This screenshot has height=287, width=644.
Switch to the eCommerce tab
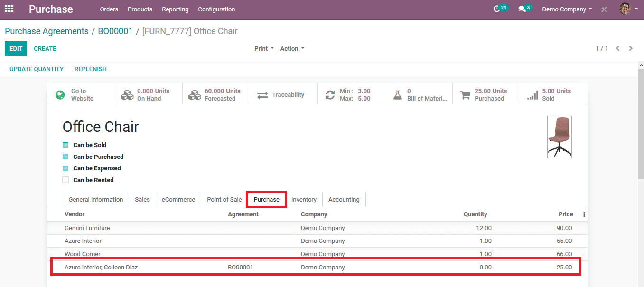point(178,199)
